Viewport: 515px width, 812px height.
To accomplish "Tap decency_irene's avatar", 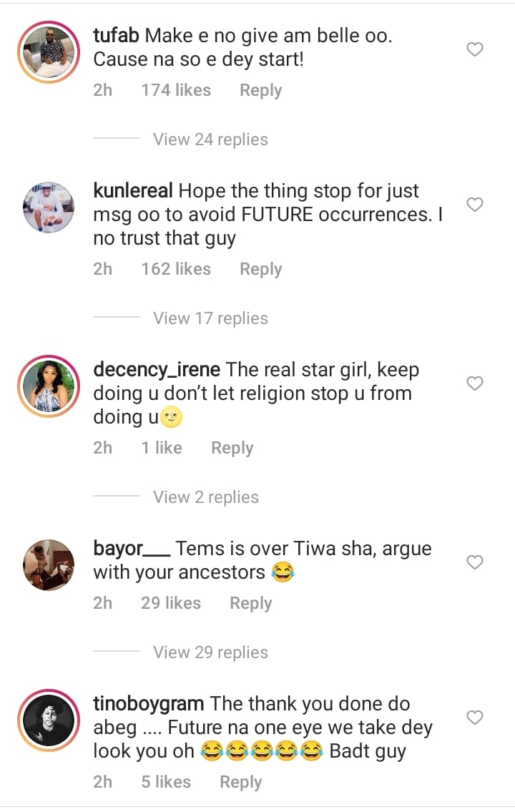I will pyautogui.click(x=49, y=386).
